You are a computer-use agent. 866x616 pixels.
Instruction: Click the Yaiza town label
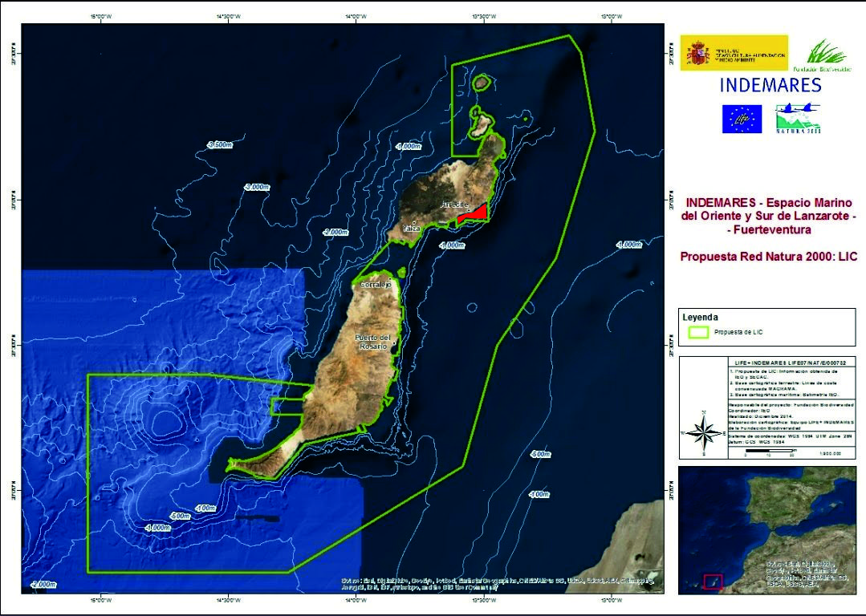click(x=411, y=228)
